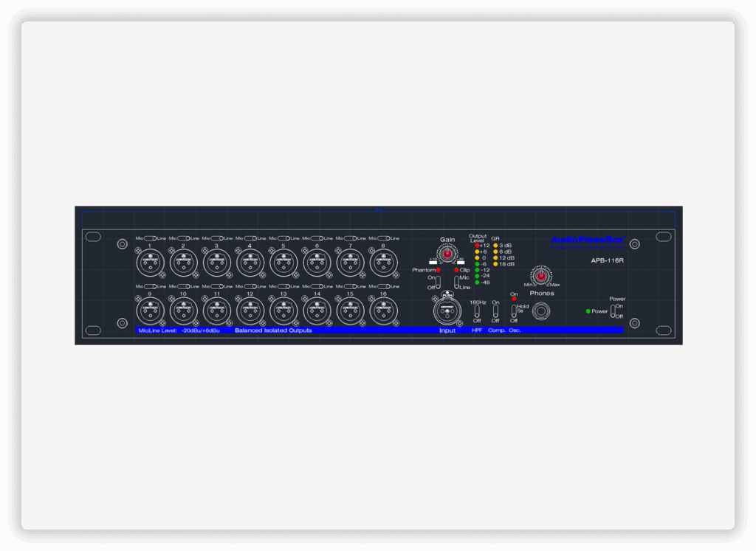Set the Osc Hold 5s switch
This screenshot has height=551, width=756.
point(514,311)
